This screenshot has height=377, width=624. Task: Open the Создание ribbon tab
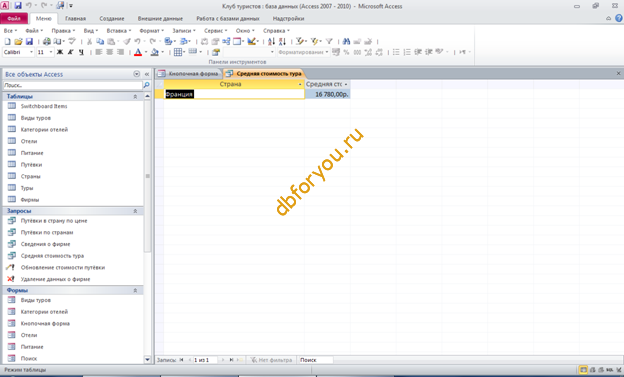(112, 19)
